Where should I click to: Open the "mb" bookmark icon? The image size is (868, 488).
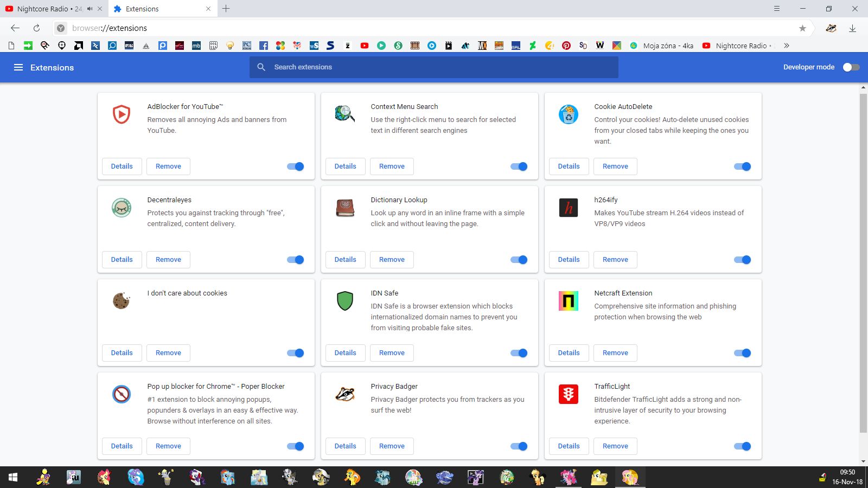pos(196,46)
